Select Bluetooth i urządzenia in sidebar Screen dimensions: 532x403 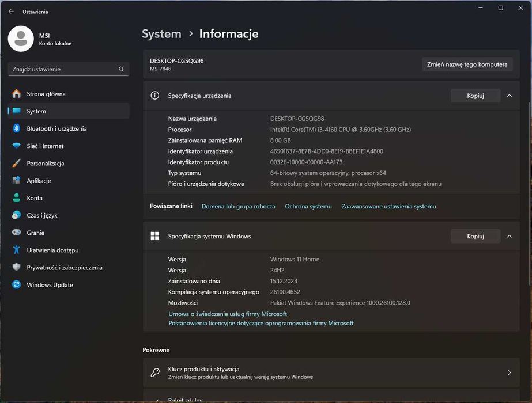click(69, 128)
